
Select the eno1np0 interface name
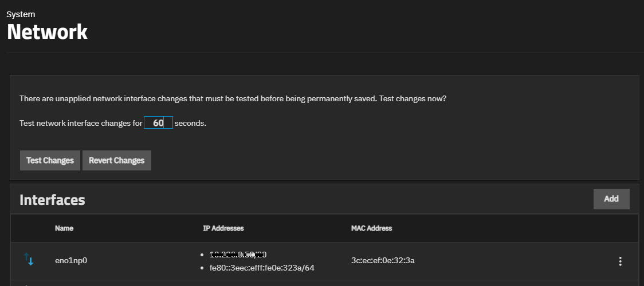[71, 261]
